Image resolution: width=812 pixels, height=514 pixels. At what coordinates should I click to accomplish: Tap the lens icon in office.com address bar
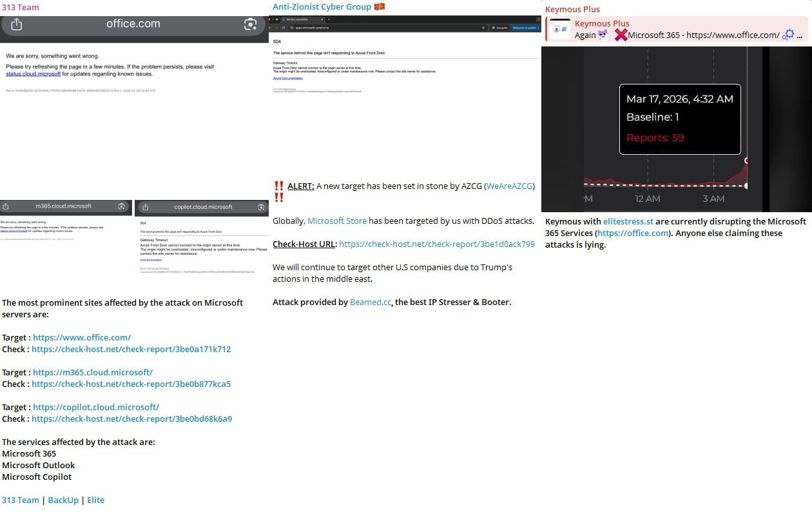pyautogui.click(x=250, y=25)
